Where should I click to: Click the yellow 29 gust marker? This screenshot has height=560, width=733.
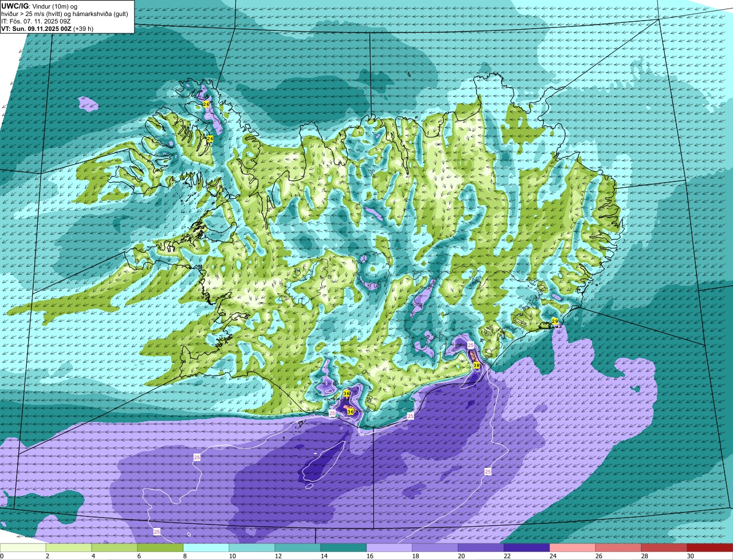(554, 321)
